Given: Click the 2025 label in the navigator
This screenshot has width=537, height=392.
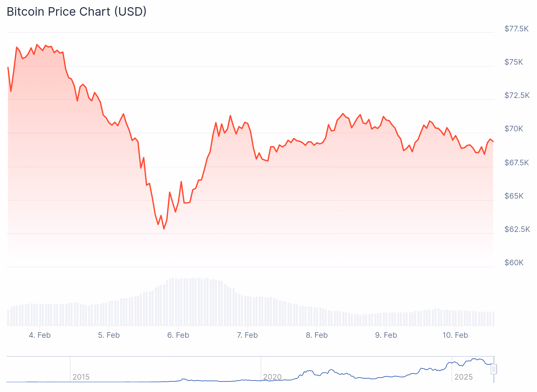Looking at the screenshot, I should pyautogui.click(x=464, y=377).
